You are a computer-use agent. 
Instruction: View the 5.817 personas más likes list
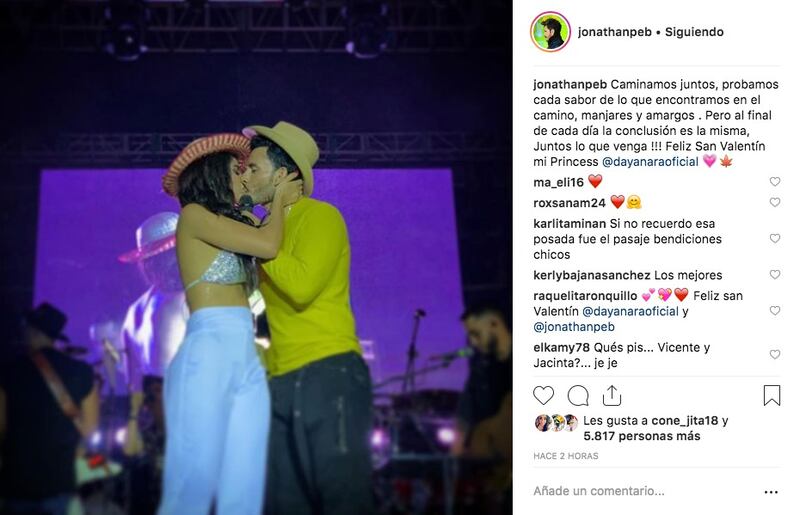642,436
